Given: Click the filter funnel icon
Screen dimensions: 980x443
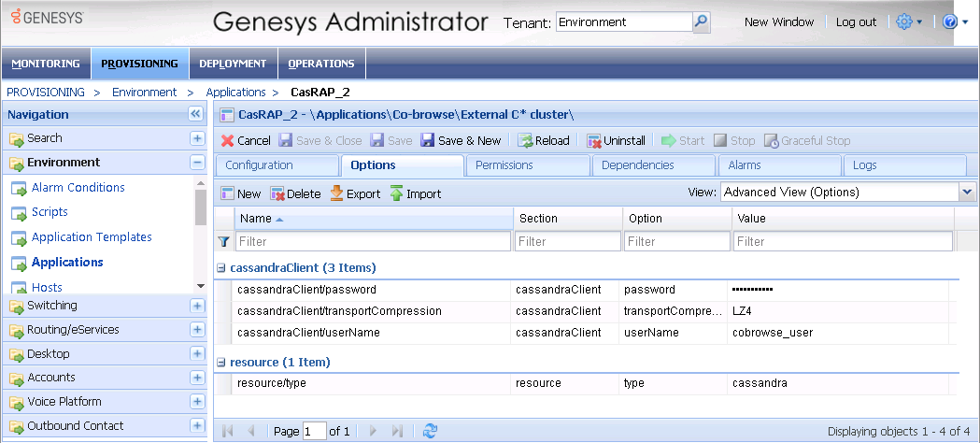Looking at the screenshot, I should 223,241.
